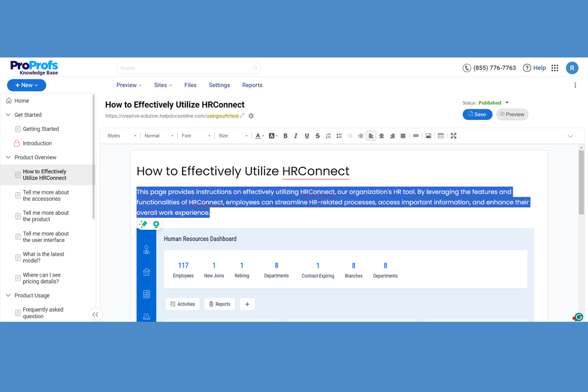Toggle underline formatting

pyautogui.click(x=307, y=135)
